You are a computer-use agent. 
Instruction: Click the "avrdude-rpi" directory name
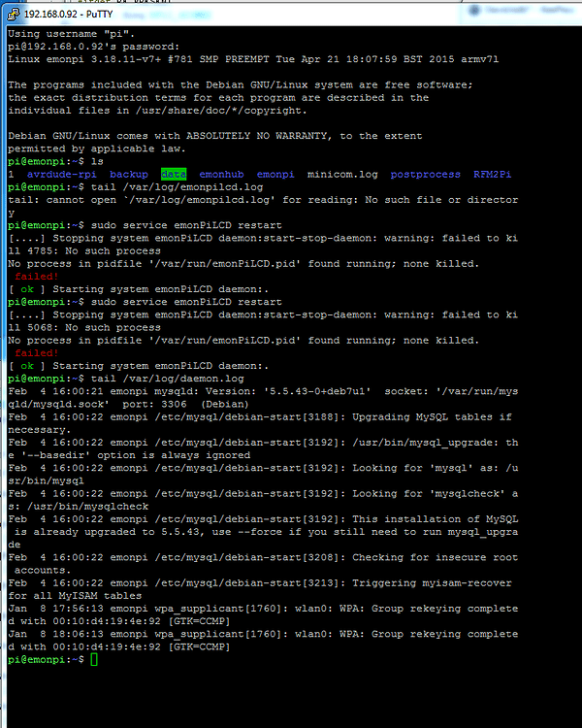coord(62,174)
